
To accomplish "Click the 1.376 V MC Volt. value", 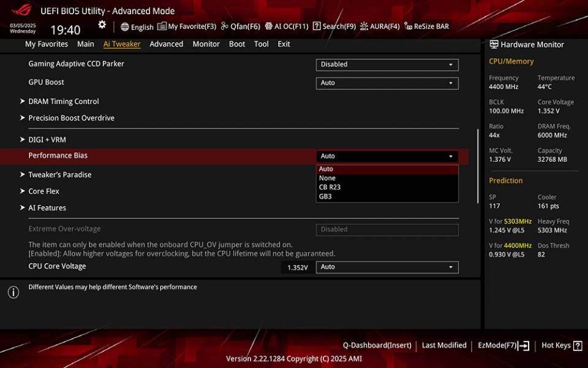I will pyautogui.click(x=500, y=159).
